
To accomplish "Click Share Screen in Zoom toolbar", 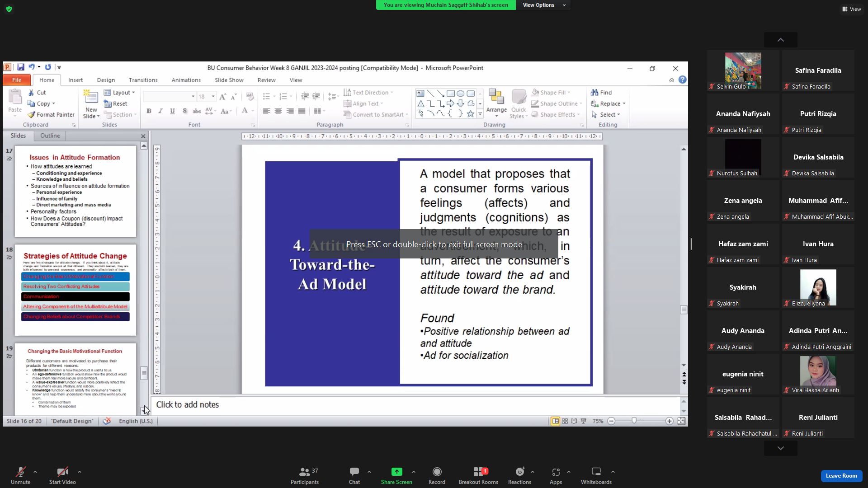I will coord(396,476).
